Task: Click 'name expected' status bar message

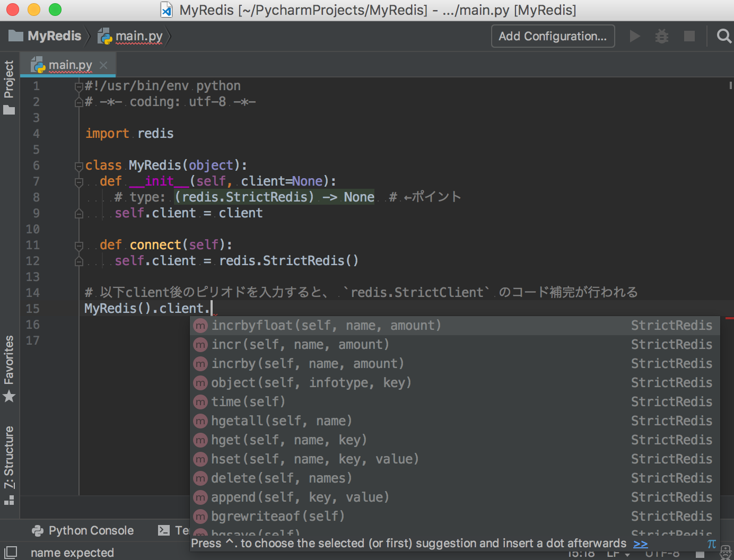Action: tap(72, 553)
